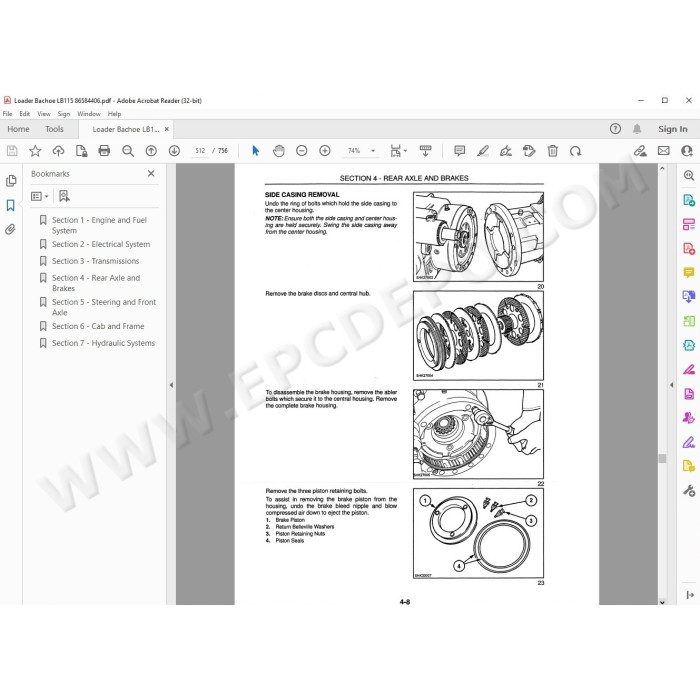The image size is (700, 700).
Task: Open the Find text magnifier
Action: [128, 151]
